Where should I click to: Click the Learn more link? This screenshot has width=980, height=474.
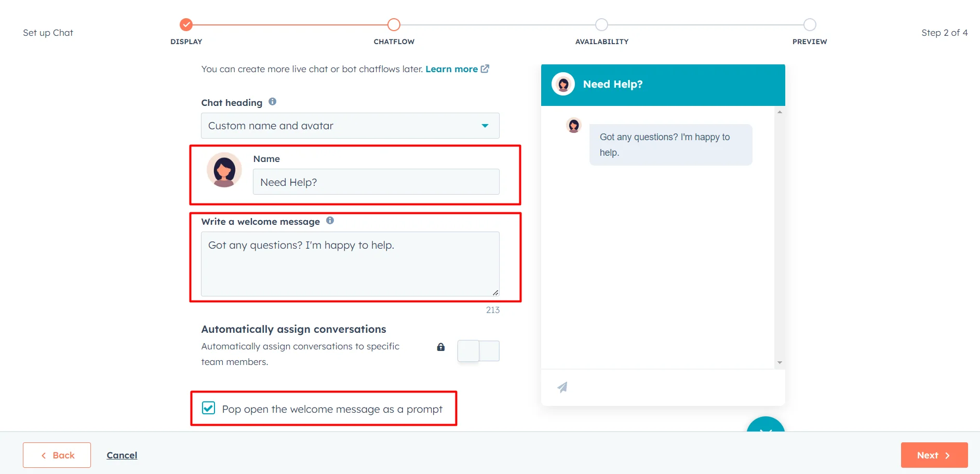[x=451, y=69]
